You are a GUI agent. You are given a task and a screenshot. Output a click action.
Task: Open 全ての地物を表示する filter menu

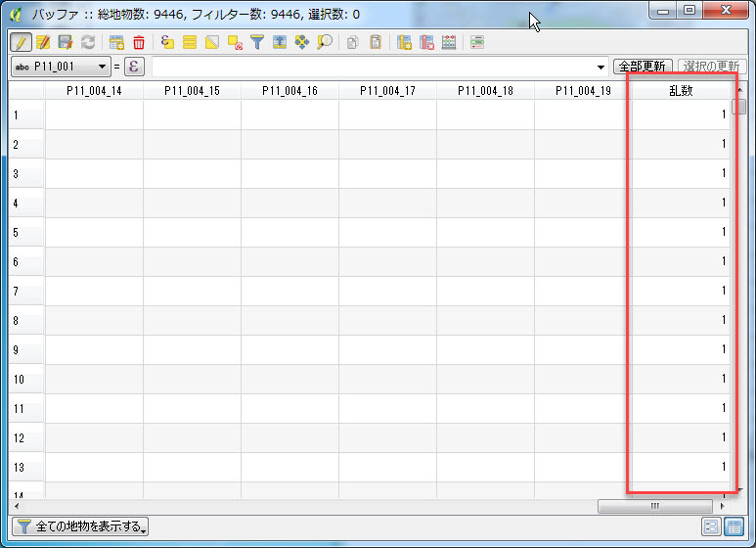(x=80, y=526)
